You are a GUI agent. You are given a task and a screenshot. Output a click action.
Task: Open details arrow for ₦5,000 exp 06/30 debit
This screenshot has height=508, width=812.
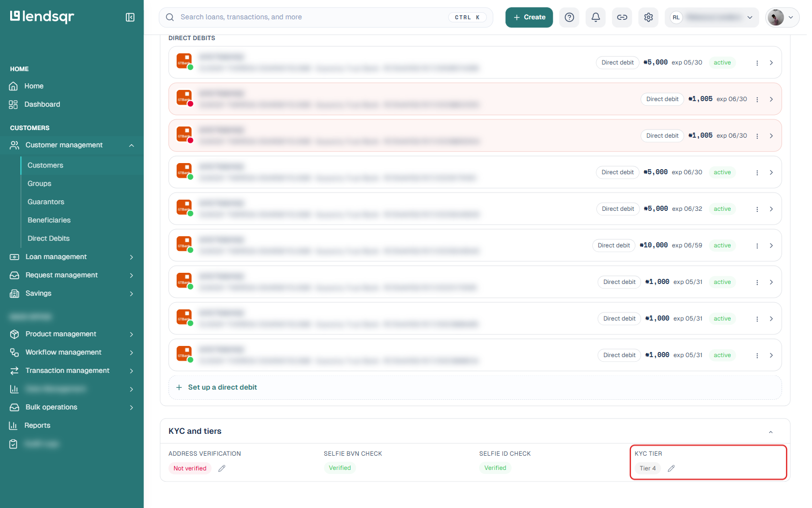[x=771, y=173]
